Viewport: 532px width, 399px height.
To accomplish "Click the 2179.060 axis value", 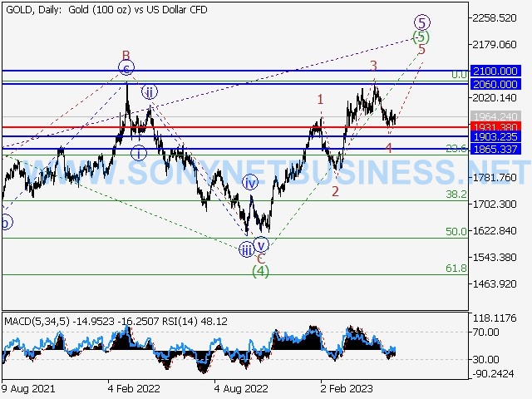I will click(495, 44).
